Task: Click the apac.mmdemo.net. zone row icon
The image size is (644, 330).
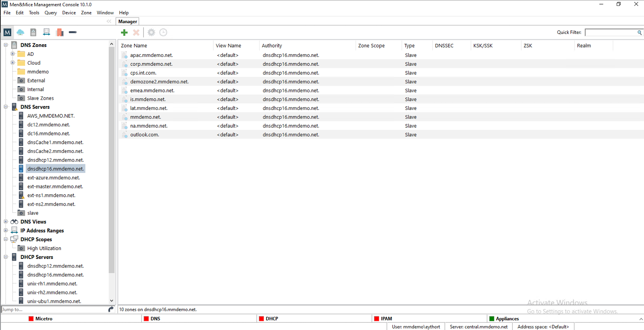Action: click(x=124, y=55)
